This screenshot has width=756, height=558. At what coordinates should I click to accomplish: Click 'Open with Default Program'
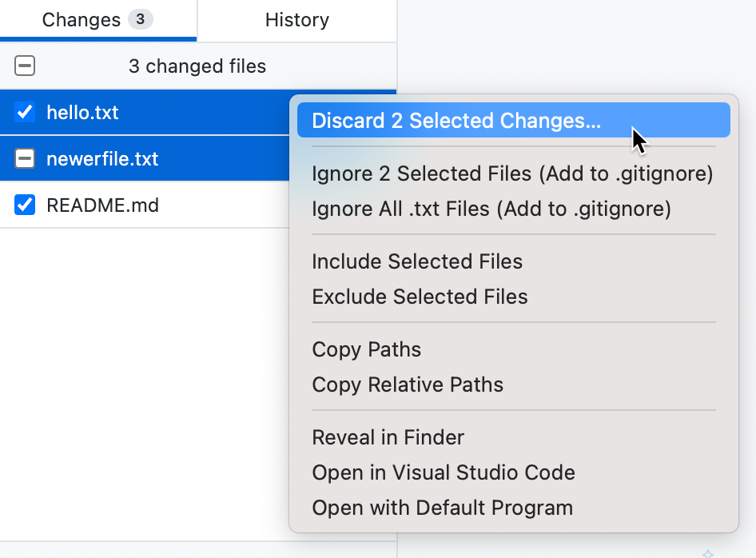click(442, 508)
